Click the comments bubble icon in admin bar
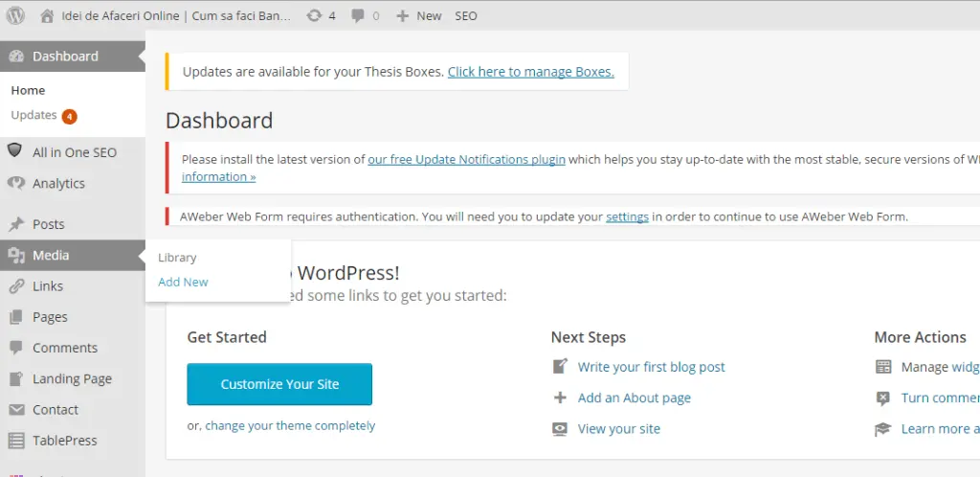Viewport: 980px width, 477px height. [x=358, y=16]
